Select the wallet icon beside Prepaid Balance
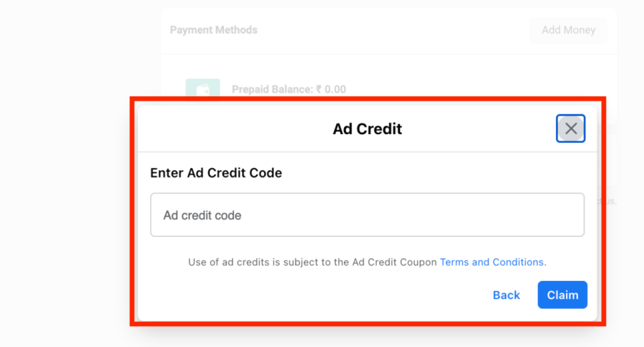Screen dimensions: 644x347 coord(203,89)
